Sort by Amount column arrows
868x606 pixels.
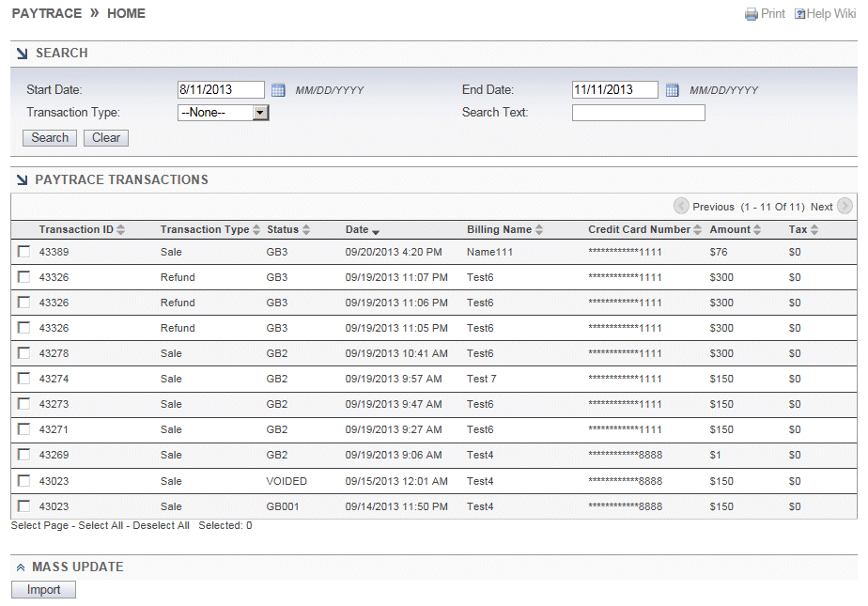point(757,229)
